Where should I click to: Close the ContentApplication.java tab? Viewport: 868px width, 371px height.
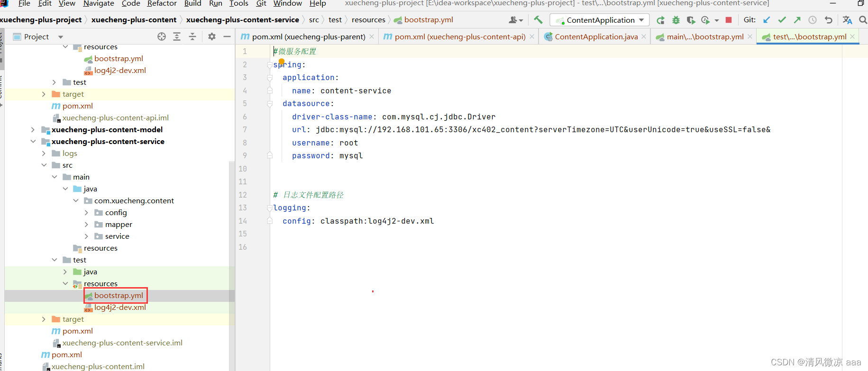pyautogui.click(x=644, y=36)
